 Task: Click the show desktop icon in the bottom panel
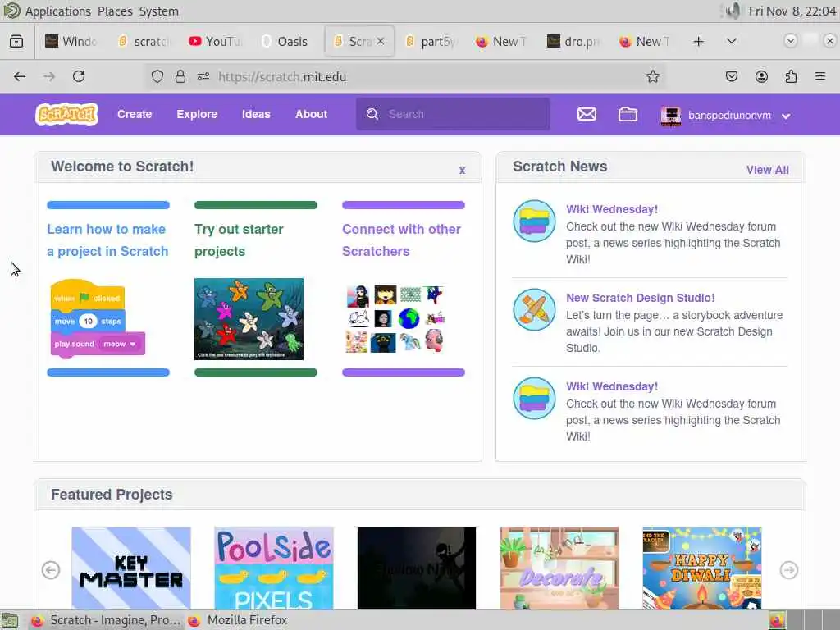coord(10,620)
